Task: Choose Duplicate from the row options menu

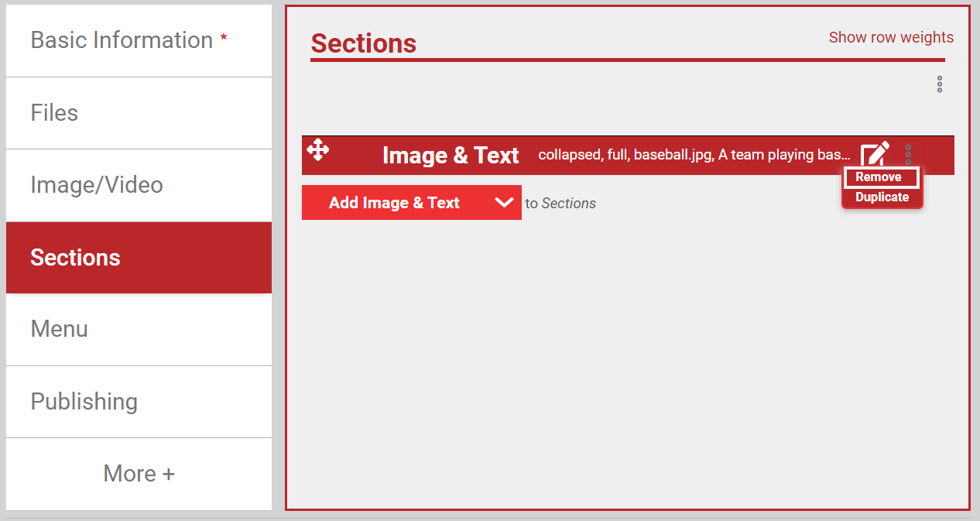Action: (x=882, y=197)
